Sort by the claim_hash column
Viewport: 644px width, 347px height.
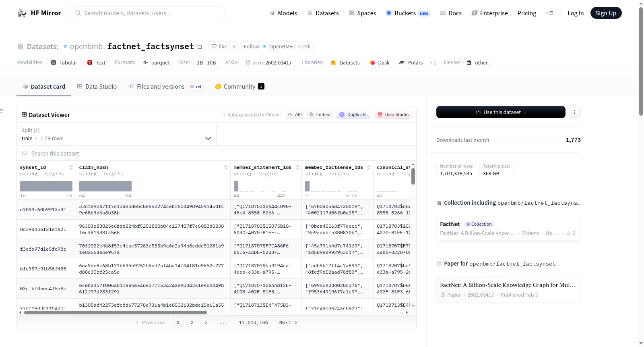(x=226, y=167)
